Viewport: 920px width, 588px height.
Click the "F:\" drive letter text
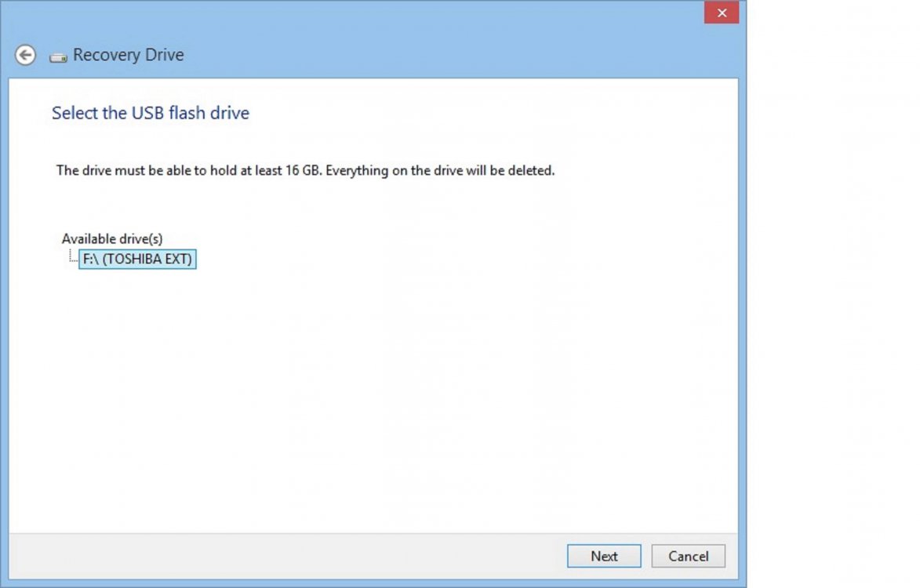[x=91, y=259]
